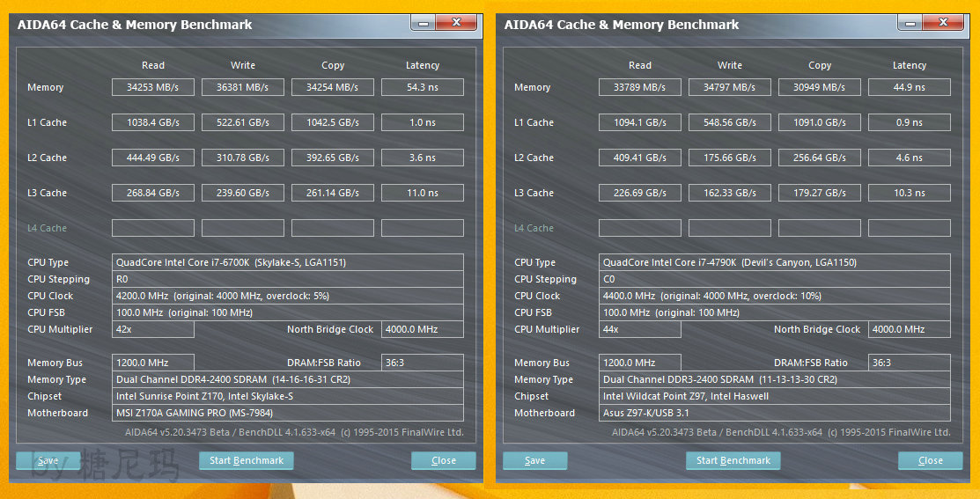Select L3 Cache Write 162.33 GB/s
This screenshot has width=980, height=499.
(x=730, y=193)
